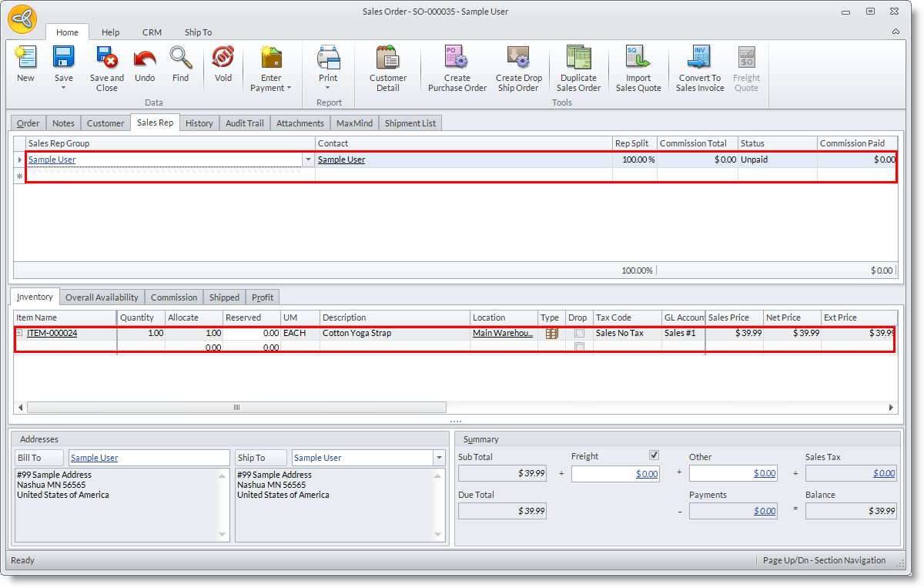Toggle Drop checkbox in empty item row
This screenshot has height=588, width=924.
pyautogui.click(x=579, y=348)
